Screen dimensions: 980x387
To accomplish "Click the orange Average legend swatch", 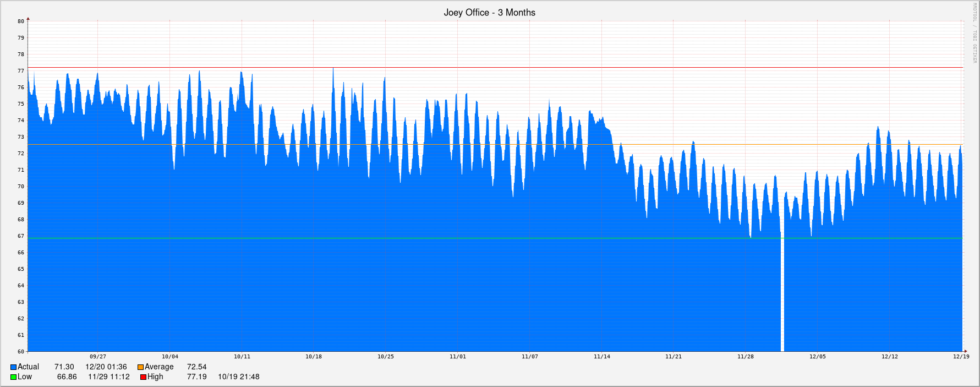I will point(140,367).
